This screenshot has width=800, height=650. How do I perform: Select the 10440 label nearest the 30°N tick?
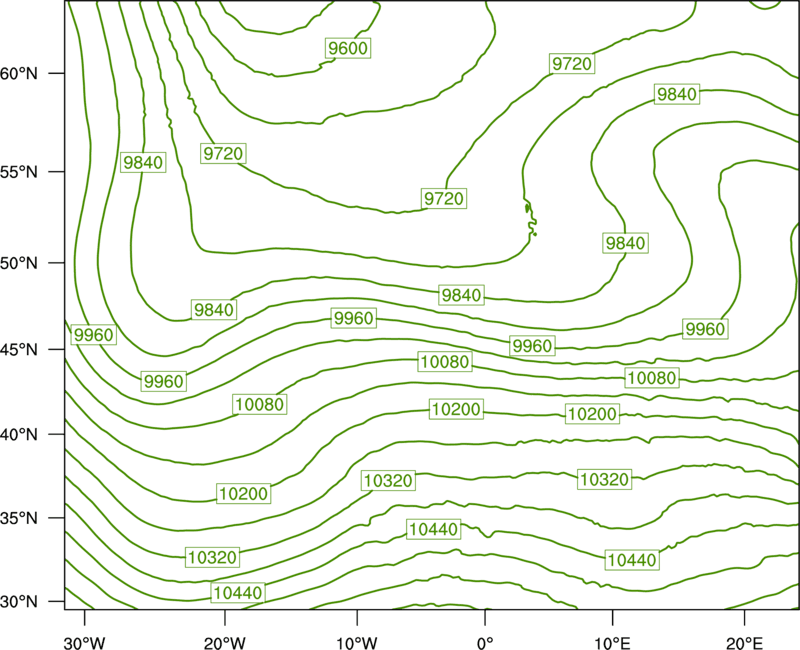pyautogui.click(x=238, y=593)
